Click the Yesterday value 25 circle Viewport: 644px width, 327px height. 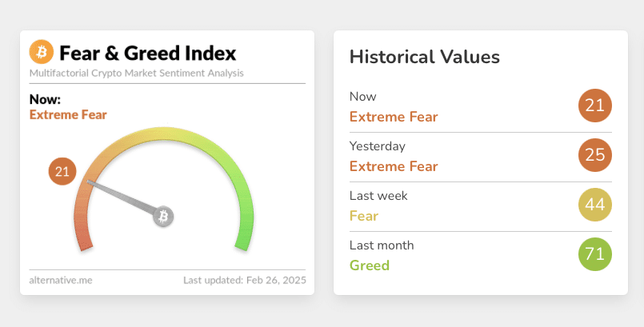pos(594,155)
